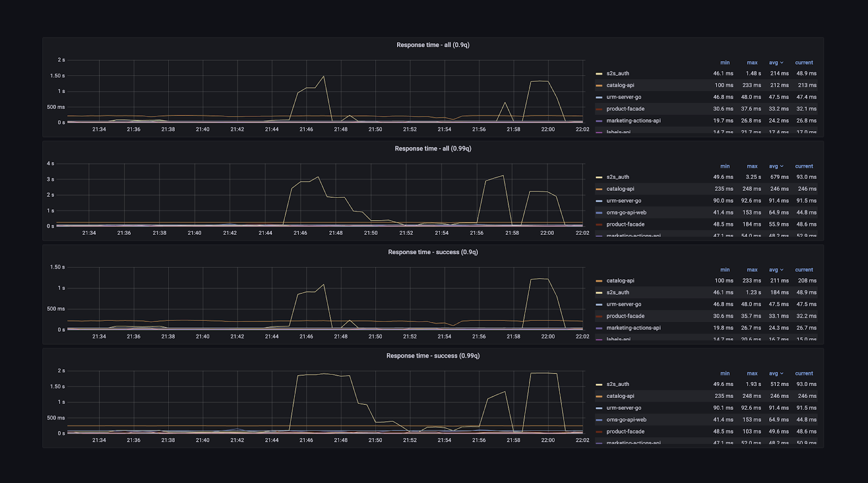Isolate catalog-api series in 'all (0.99q)' legend
Image resolution: width=868 pixels, height=483 pixels.
click(620, 189)
